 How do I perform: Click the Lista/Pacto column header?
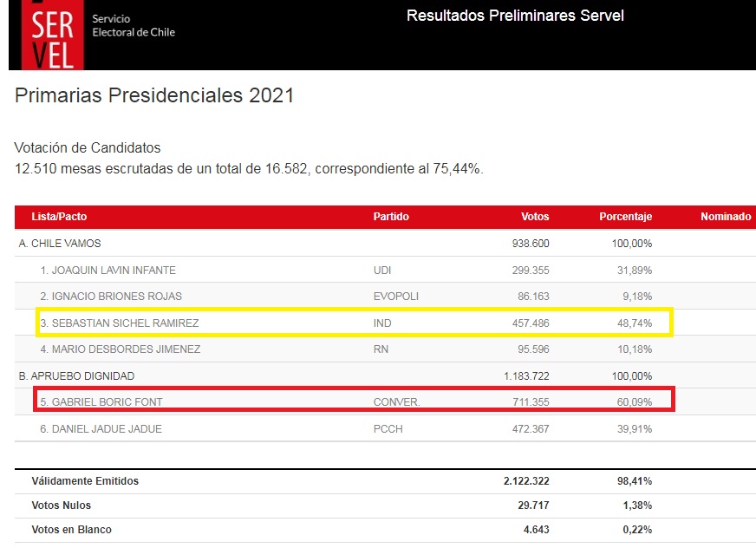[x=59, y=217]
